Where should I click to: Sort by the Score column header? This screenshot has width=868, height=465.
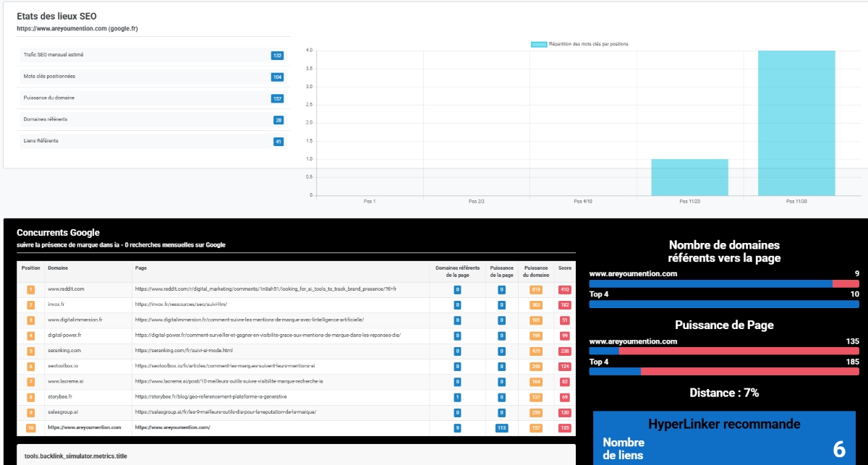coord(565,268)
